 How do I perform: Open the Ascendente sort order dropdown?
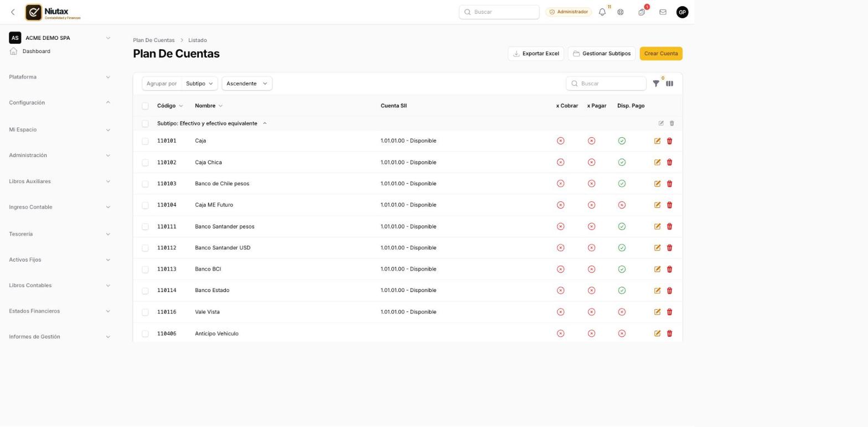[x=247, y=84]
